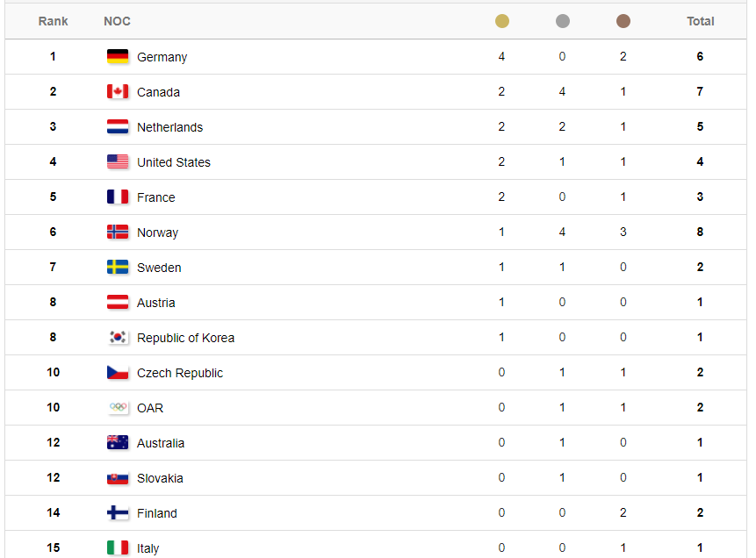Click the Australia flag icon
The height and width of the screenshot is (558, 756).
coord(118,443)
